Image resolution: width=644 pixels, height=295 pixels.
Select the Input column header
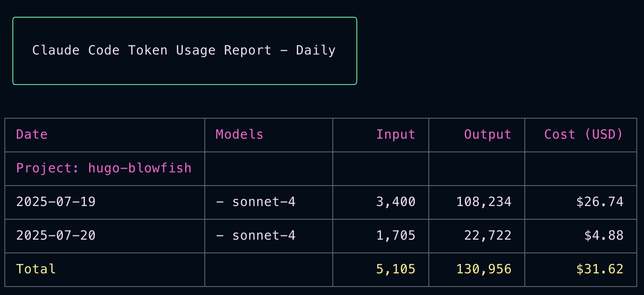[x=396, y=134]
